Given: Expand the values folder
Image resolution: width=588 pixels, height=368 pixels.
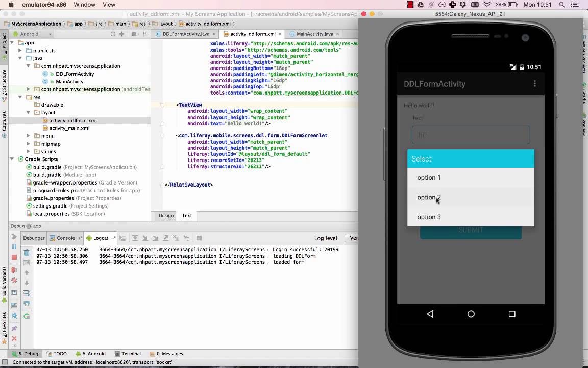Looking at the screenshot, I should pyautogui.click(x=28, y=151).
